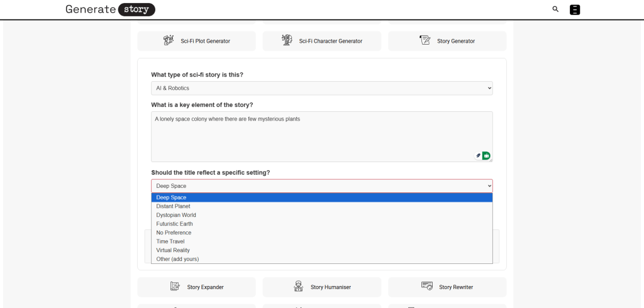The width and height of the screenshot is (644, 308).
Task: Click the Story Rewriter icon
Action: point(426,287)
